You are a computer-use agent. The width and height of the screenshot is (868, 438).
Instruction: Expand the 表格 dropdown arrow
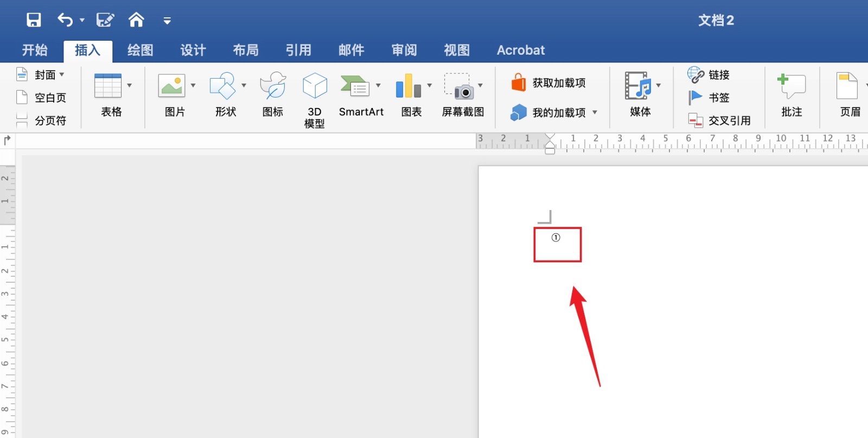129,86
